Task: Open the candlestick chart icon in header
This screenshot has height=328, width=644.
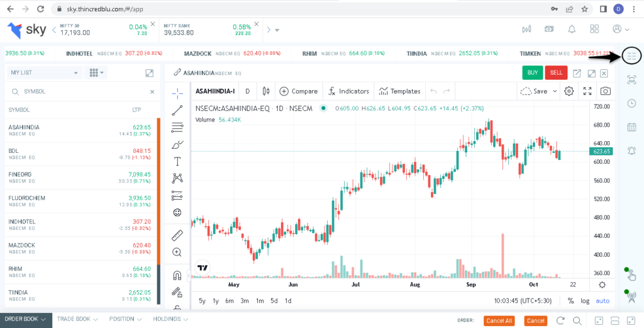Action: [x=526, y=29]
